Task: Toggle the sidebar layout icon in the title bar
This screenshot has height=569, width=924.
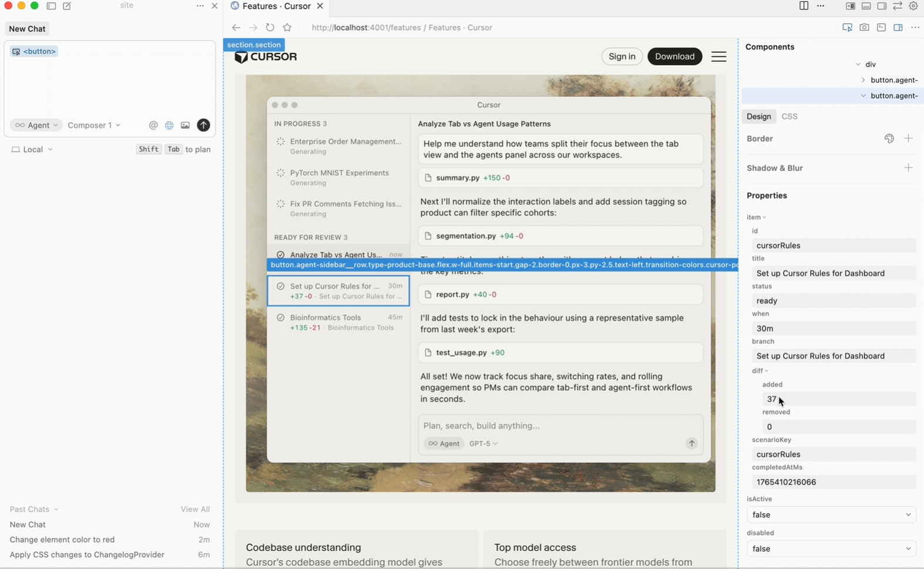Action: click(51, 6)
